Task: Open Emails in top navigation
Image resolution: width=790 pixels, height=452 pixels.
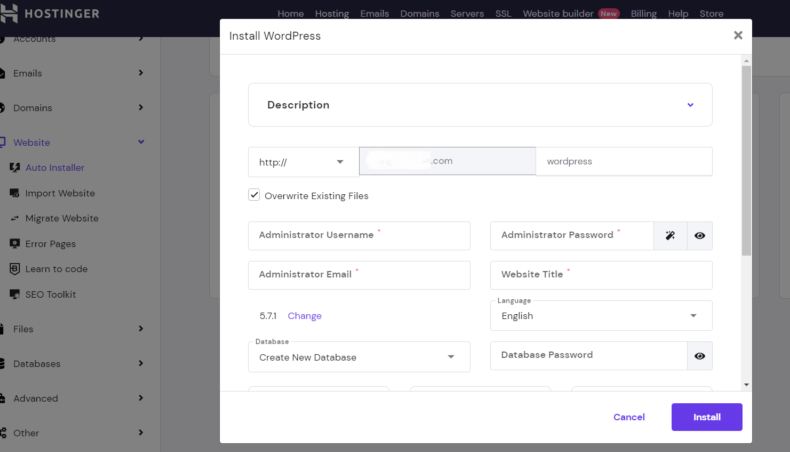Action: (374, 14)
